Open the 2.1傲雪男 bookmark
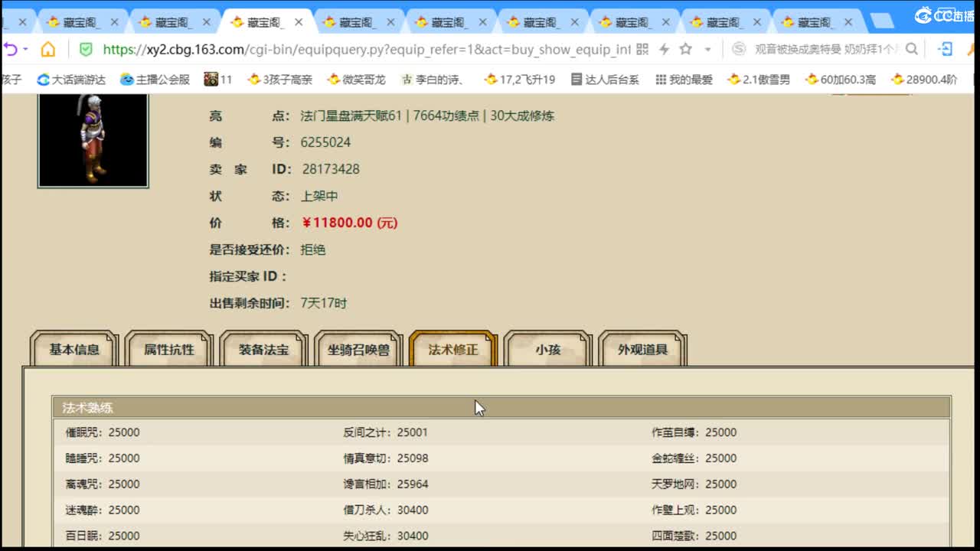Viewport: 980px width, 551px height. tap(759, 79)
